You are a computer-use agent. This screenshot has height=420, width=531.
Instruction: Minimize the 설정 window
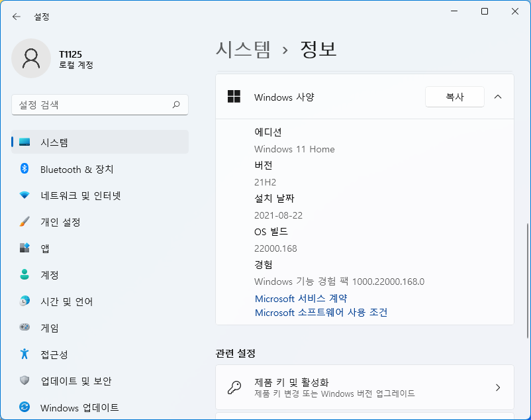454,11
